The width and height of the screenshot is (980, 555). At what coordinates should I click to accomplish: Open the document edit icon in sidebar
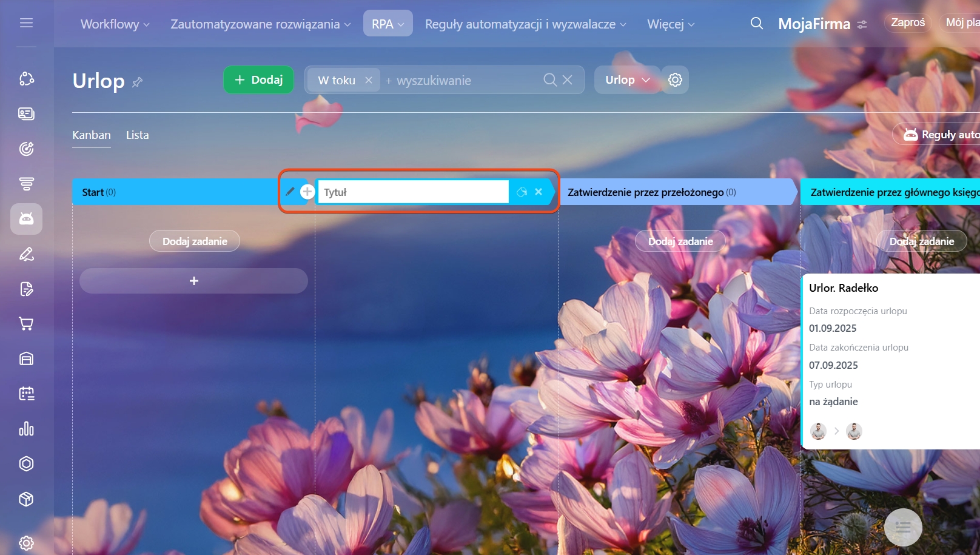[x=26, y=289]
